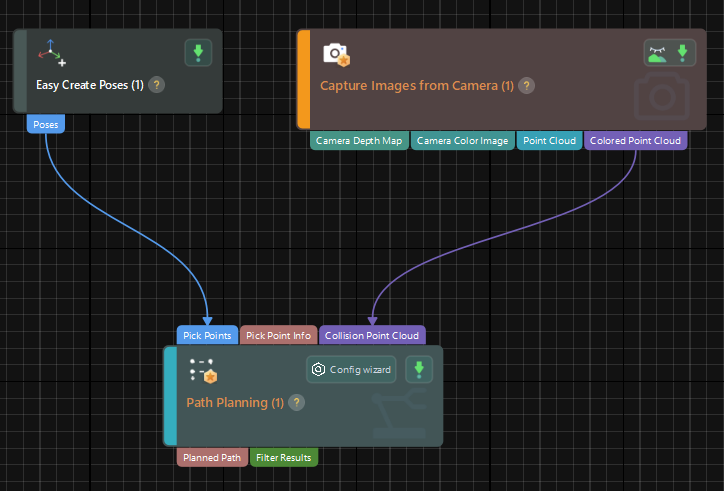Open help for Easy Create Poses
Screen dimensions: 724x491
tap(157, 85)
